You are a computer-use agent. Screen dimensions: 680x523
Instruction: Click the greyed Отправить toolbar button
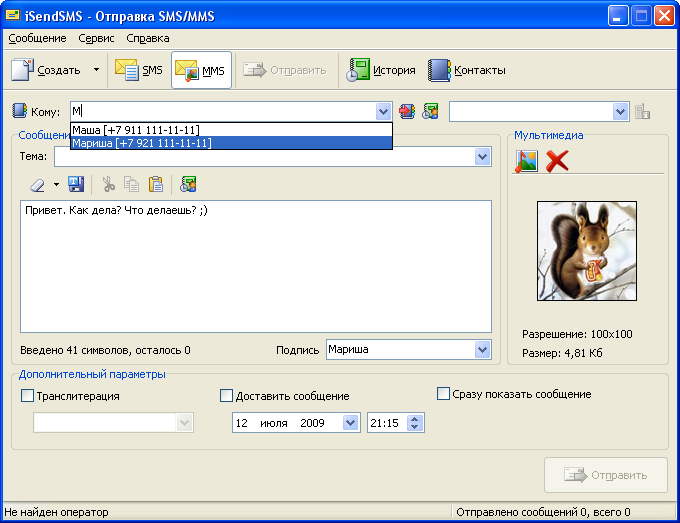coord(285,70)
